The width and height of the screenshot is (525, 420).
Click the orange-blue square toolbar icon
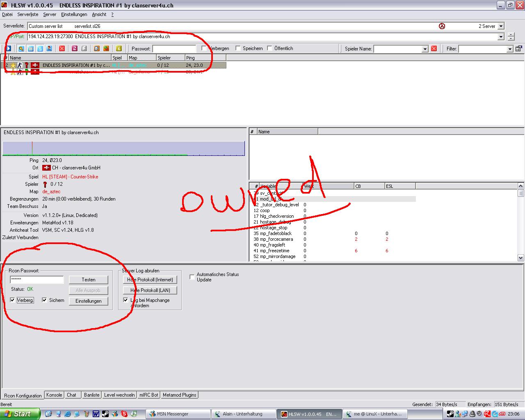coord(97,48)
